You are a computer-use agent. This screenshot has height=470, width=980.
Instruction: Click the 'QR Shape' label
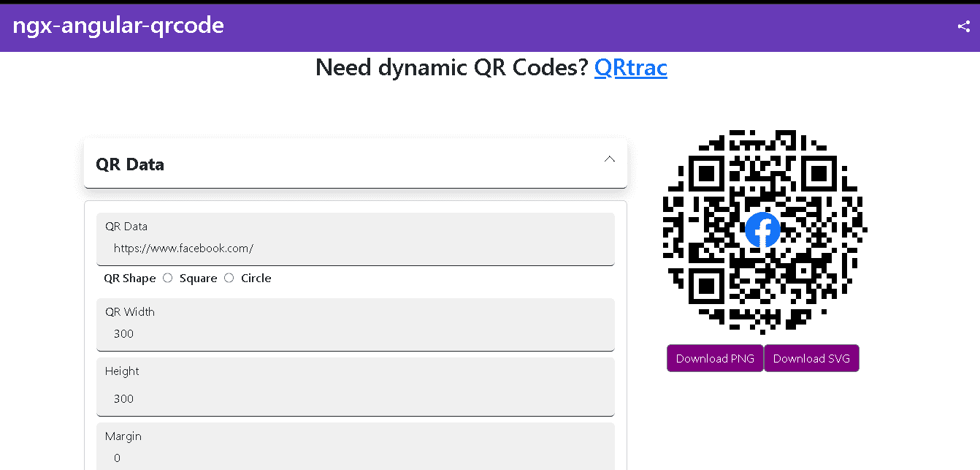pos(130,278)
